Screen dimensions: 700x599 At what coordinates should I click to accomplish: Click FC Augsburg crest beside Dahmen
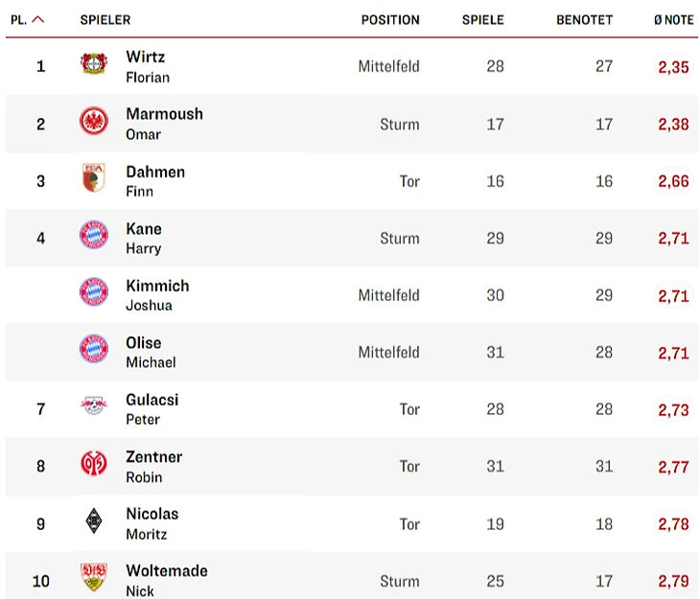click(94, 179)
